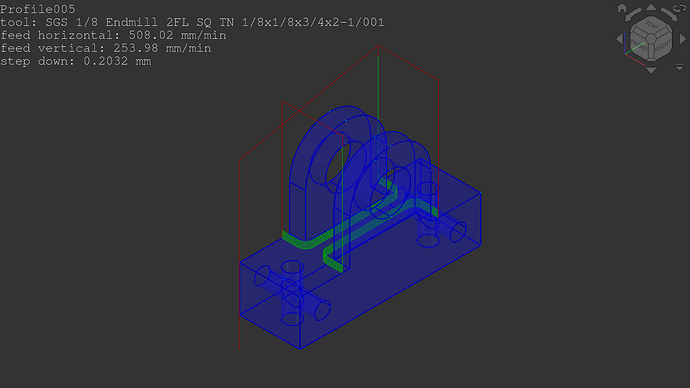690x388 pixels.
Task: Click feed vertical 253.98 mm/min text
Action: tap(106, 48)
